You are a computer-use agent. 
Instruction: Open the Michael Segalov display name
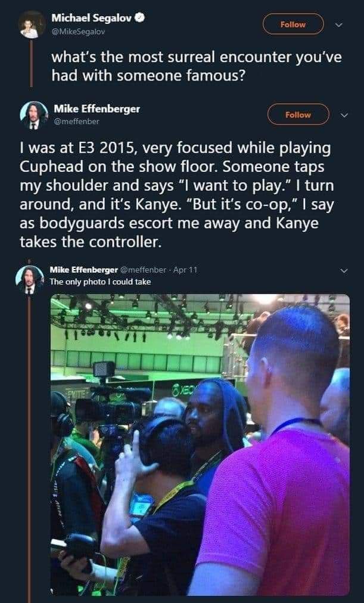pyautogui.click(x=92, y=18)
